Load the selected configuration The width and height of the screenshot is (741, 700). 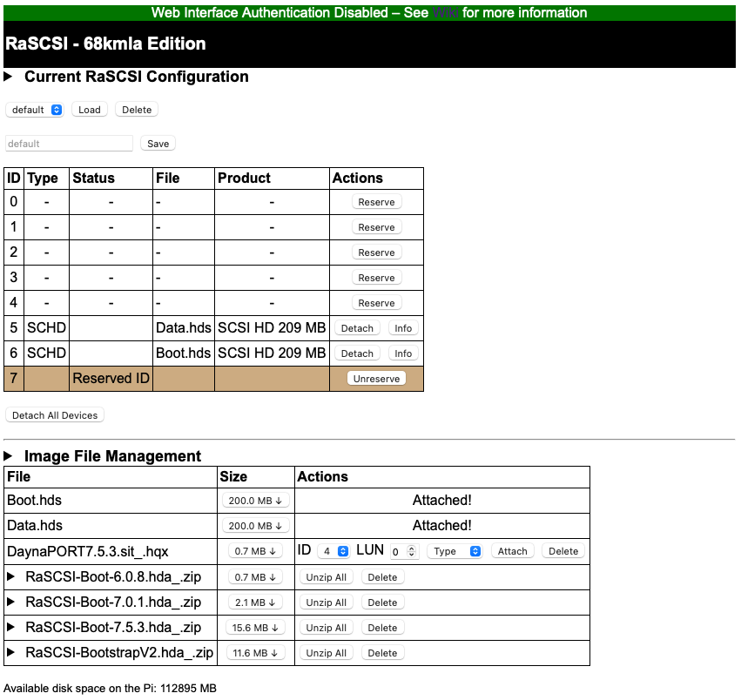(90, 111)
